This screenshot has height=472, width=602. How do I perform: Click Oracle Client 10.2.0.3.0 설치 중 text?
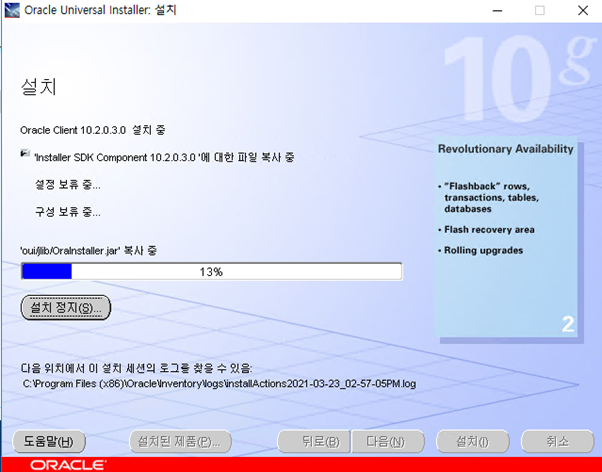pyautogui.click(x=93, y=130)
